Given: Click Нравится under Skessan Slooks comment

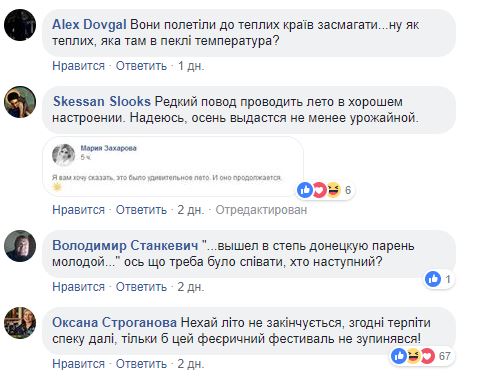Looking at the screenshot, I should (x=78, y=210).
